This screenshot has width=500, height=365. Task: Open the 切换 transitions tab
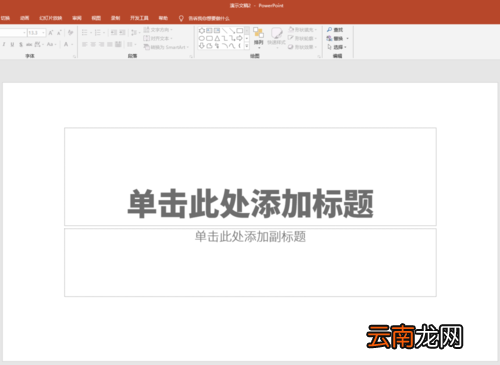click(5, 18)
